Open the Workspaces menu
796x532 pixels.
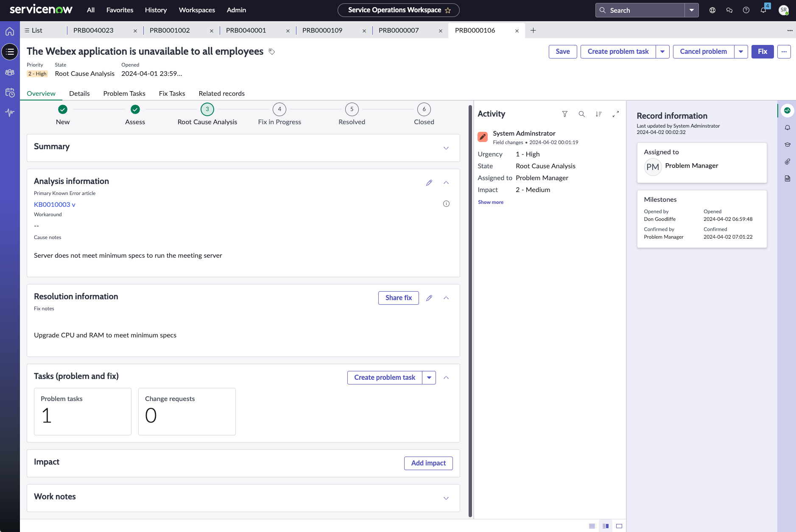pos(197,10)
